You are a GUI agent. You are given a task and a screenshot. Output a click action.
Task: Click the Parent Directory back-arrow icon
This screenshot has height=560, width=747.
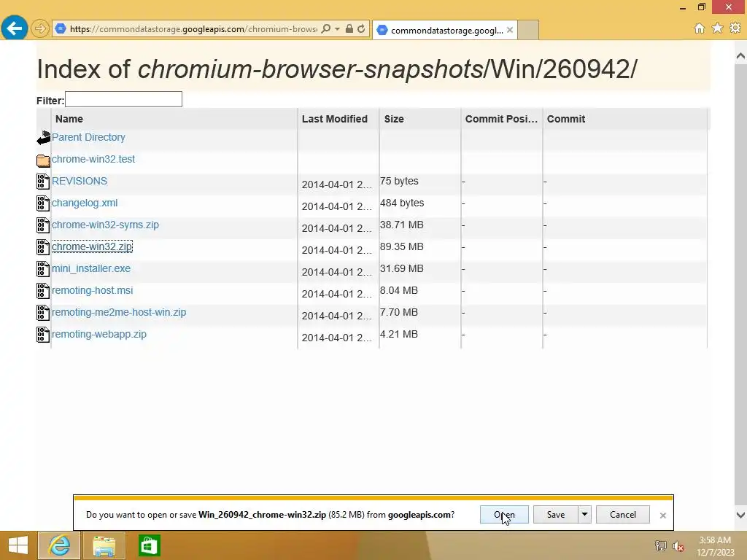[43, 138]
